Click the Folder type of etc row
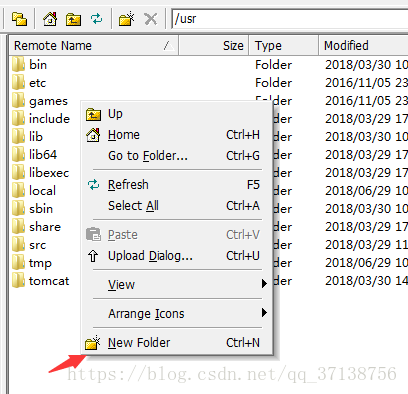Screen dimensions: 408x394 point(274,83)
